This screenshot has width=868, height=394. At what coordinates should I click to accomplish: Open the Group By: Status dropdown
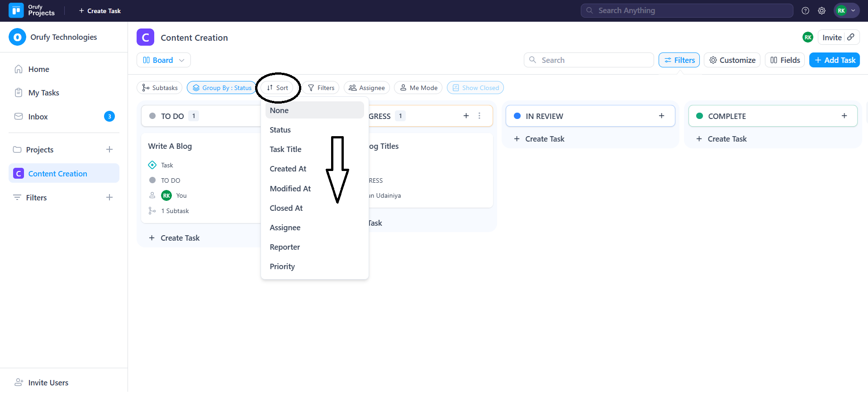click(x=222, y=88)
